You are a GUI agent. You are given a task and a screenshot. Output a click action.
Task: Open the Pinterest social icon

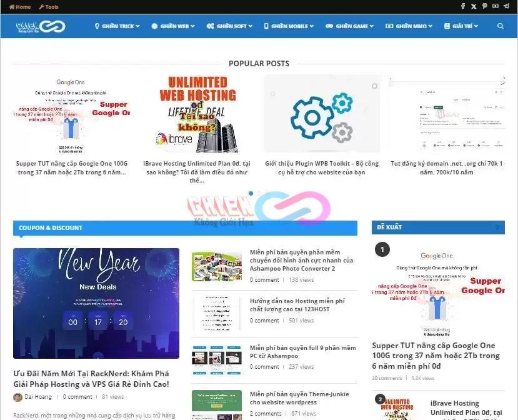pos(485,6)
